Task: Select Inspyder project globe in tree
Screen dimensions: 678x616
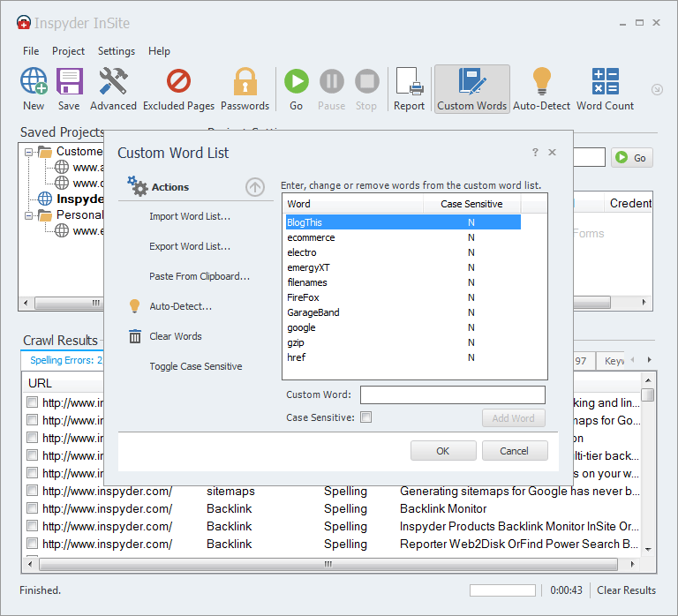Action: click(x=45, y=199)
